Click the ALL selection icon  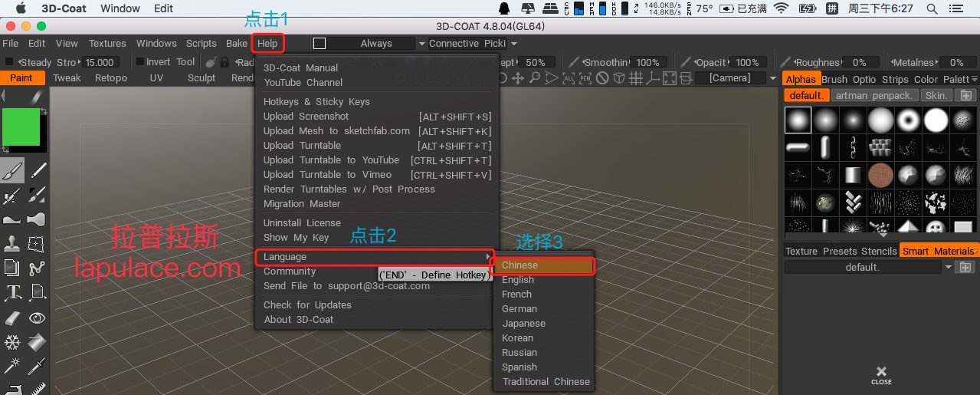coord(569,77)
